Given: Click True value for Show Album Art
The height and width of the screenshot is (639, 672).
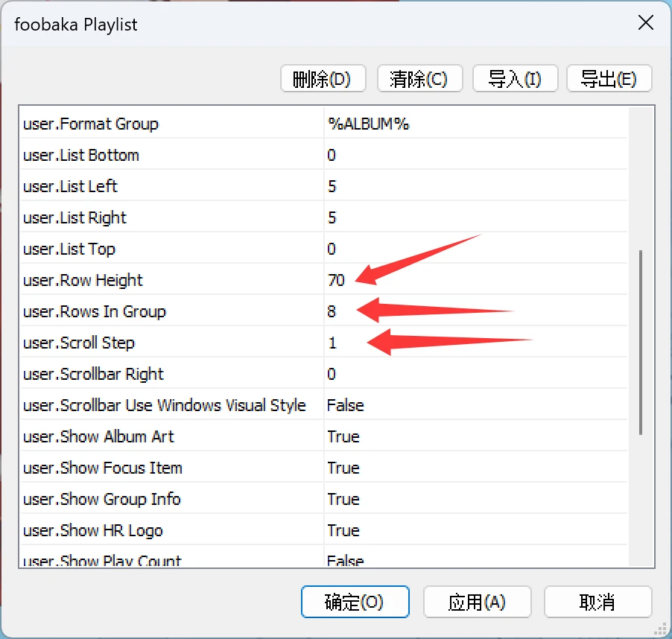Looking at the screenshot, I should click(x=343, y=436).
